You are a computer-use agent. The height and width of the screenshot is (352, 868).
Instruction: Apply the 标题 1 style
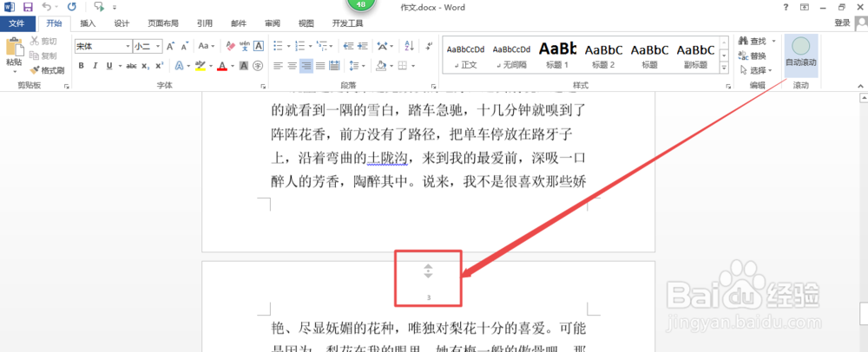pyautogui.click(x=557, y=56)
